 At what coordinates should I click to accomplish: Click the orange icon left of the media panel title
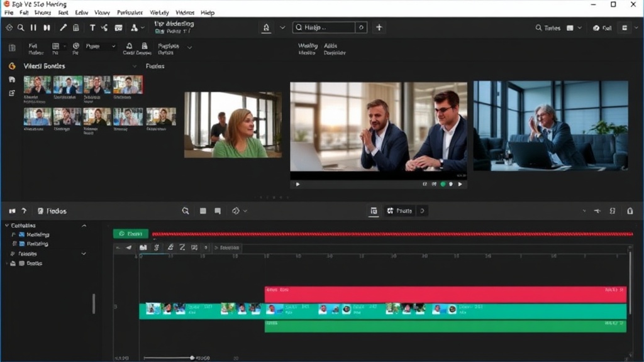[11, 66]
